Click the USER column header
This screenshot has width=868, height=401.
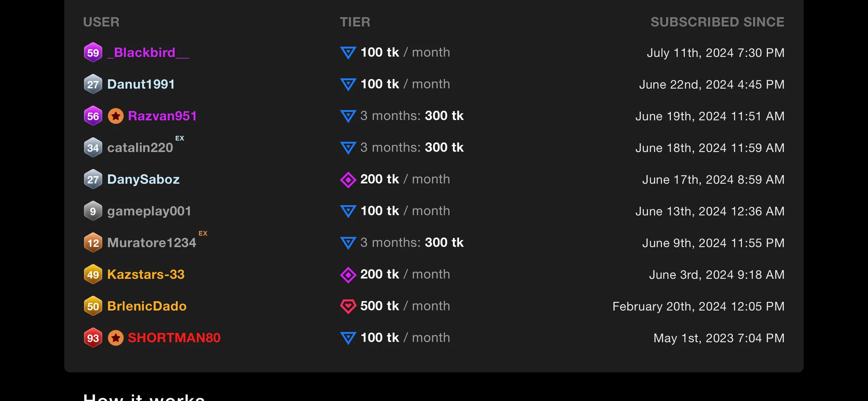pyautogui.click(x=101, y=22)
